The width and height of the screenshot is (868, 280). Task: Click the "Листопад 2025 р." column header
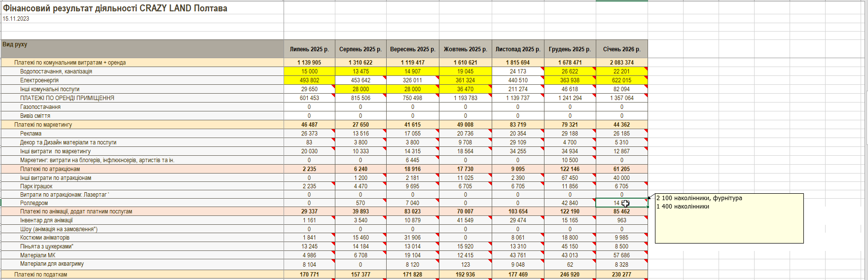[518, 49]
